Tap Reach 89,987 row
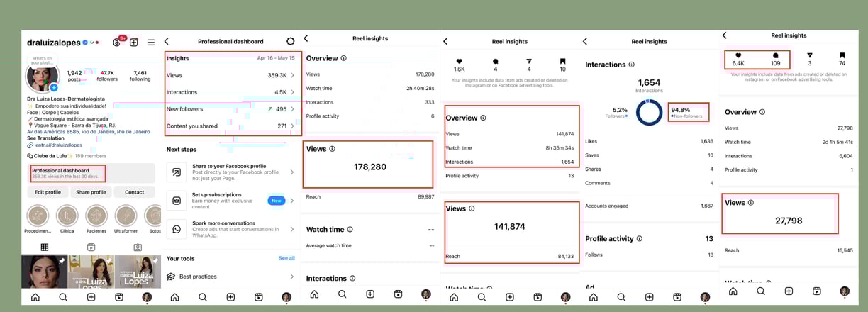 370,196
